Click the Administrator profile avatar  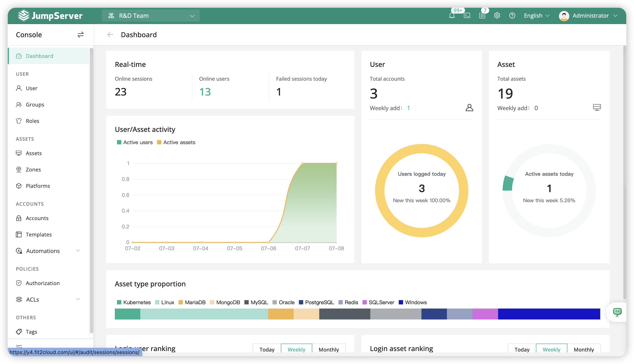564,16
